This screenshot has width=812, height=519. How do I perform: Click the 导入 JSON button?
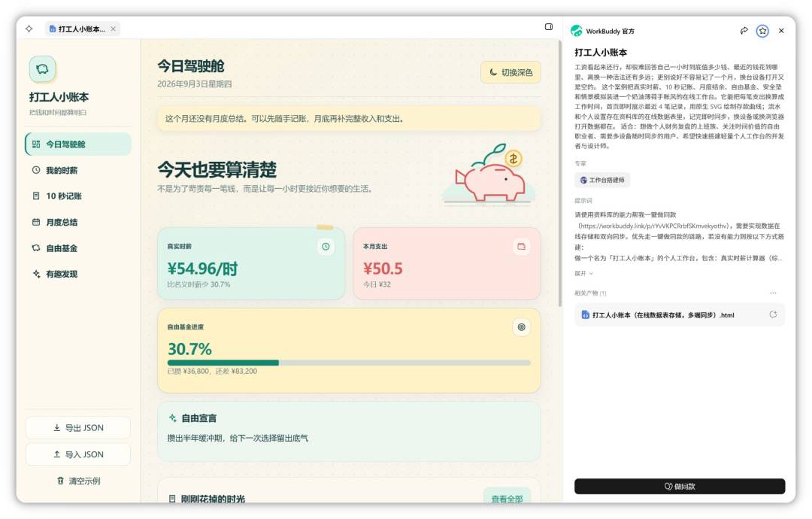[x=77, y=454]
